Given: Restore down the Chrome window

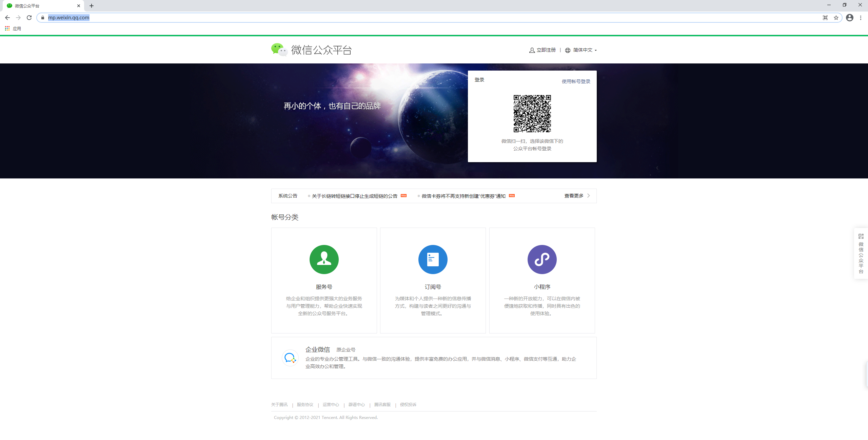Looking at the screenshot, I should click(x=844, y=5).
